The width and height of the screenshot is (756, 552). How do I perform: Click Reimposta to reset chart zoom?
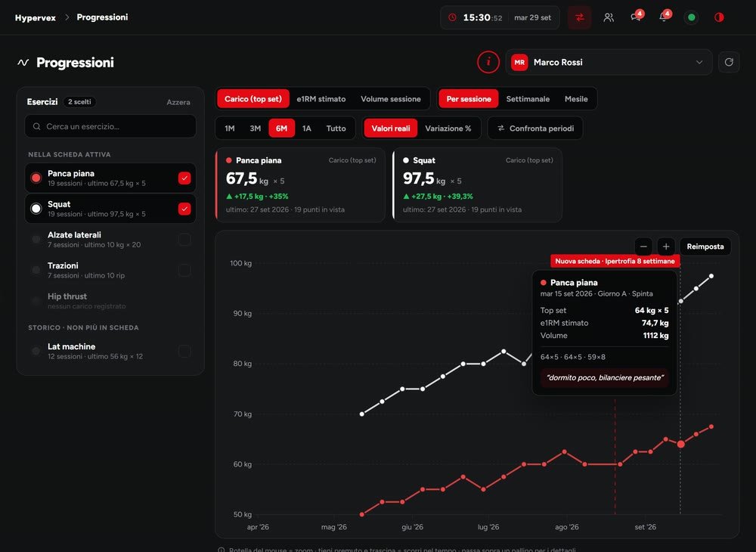pos(705,247)
